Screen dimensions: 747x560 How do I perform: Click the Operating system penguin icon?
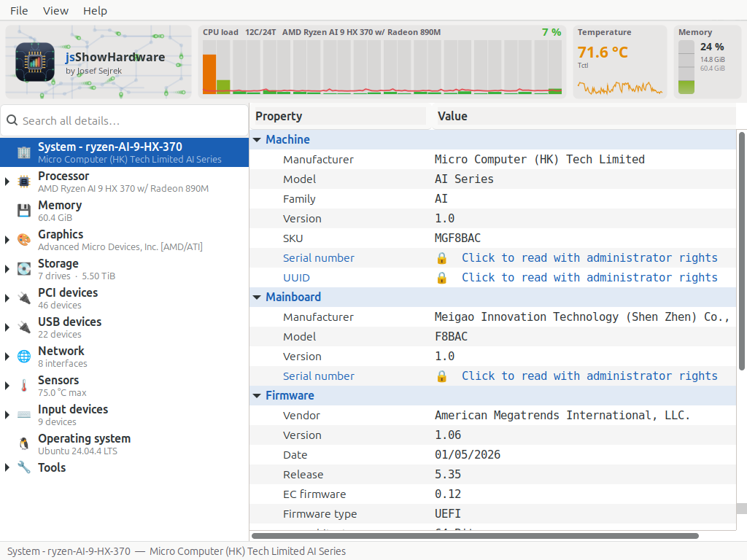[x=24, y=444]
